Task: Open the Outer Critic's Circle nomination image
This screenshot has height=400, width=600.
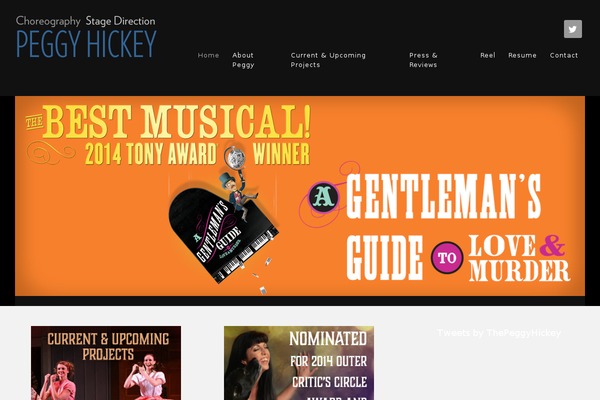Action: click(299, 363)
